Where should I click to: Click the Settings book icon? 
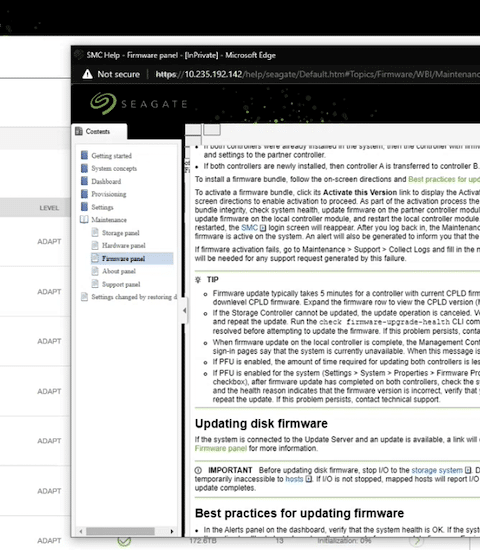[x=84, y=207]
